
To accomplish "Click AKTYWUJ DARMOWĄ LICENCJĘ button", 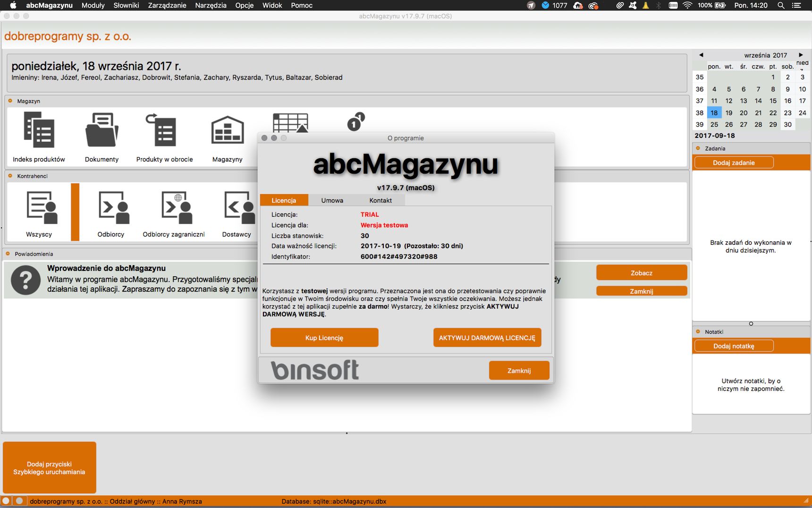I will pos(487,337).
